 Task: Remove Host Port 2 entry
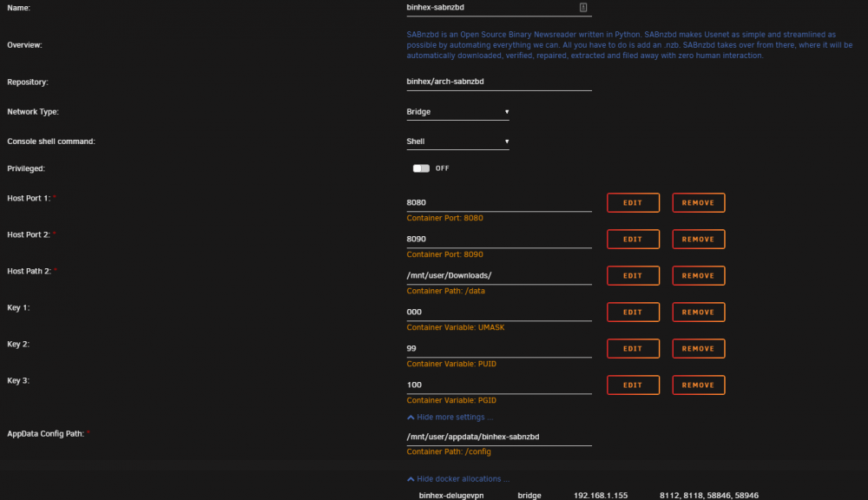pyautogui.click(x=698, y=240)
